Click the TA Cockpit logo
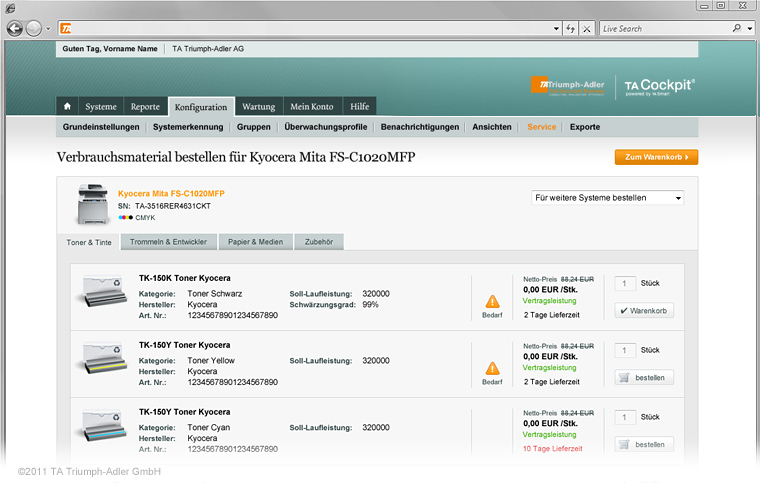Viewport: 760px width, 483px height. 659,87
